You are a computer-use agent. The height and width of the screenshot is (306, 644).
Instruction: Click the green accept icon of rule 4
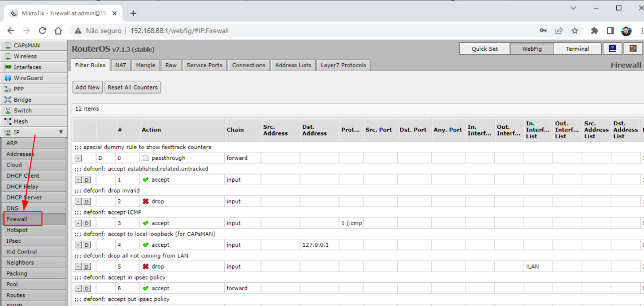(145, 245)
